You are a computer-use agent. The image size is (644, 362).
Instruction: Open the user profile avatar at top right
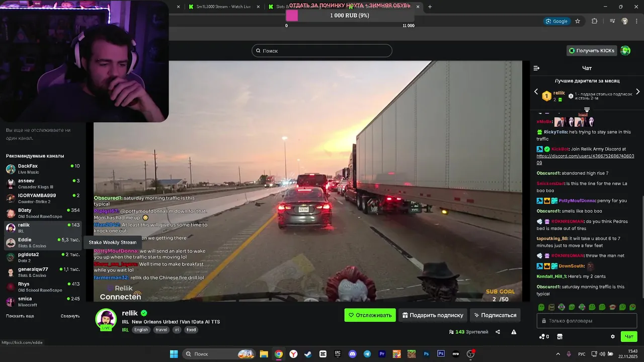coord(625,51)
